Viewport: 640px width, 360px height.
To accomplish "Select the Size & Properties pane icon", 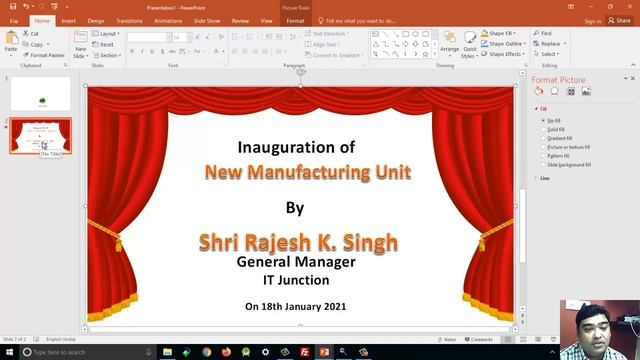I will pos(571,91).
